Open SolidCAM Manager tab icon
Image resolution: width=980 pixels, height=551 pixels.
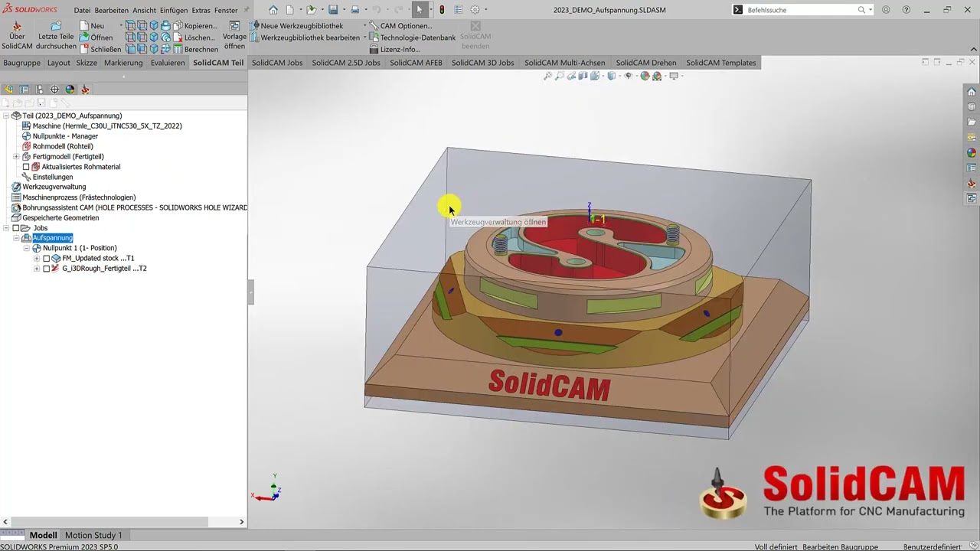pyautogui.click(x=85, y=90)
